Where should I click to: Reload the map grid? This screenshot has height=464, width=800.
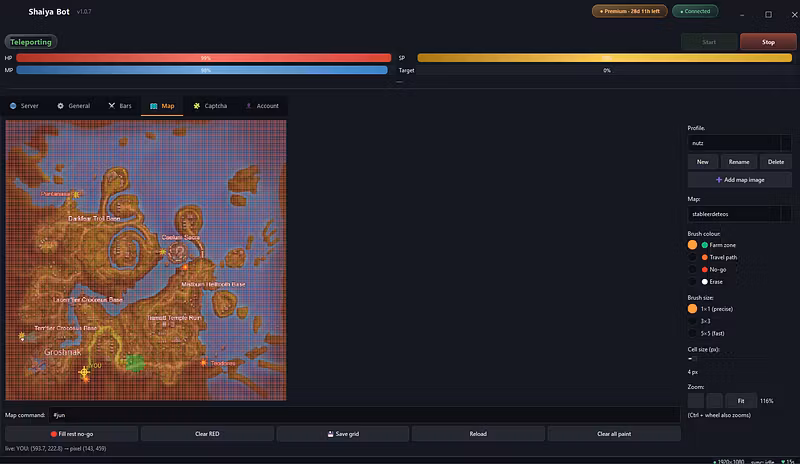(478, 434)
